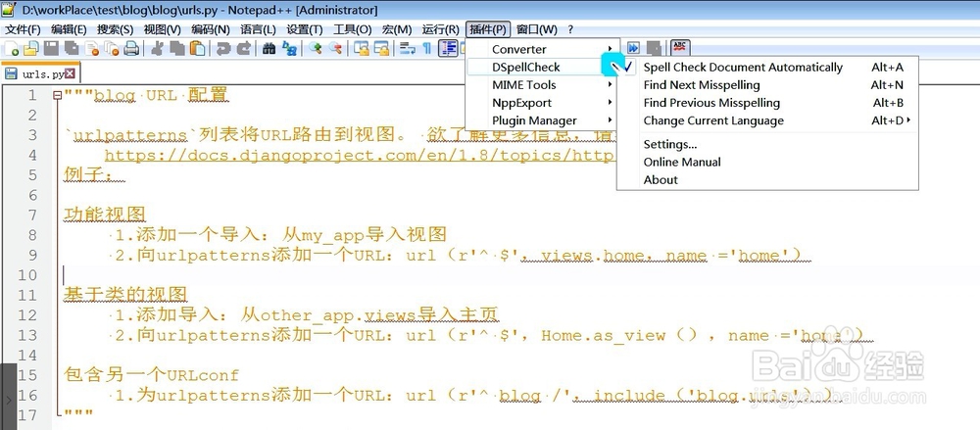980x430 pixels.
Task: Open the DSpellCheck submenu entry
Action: (x=543, y=68)
